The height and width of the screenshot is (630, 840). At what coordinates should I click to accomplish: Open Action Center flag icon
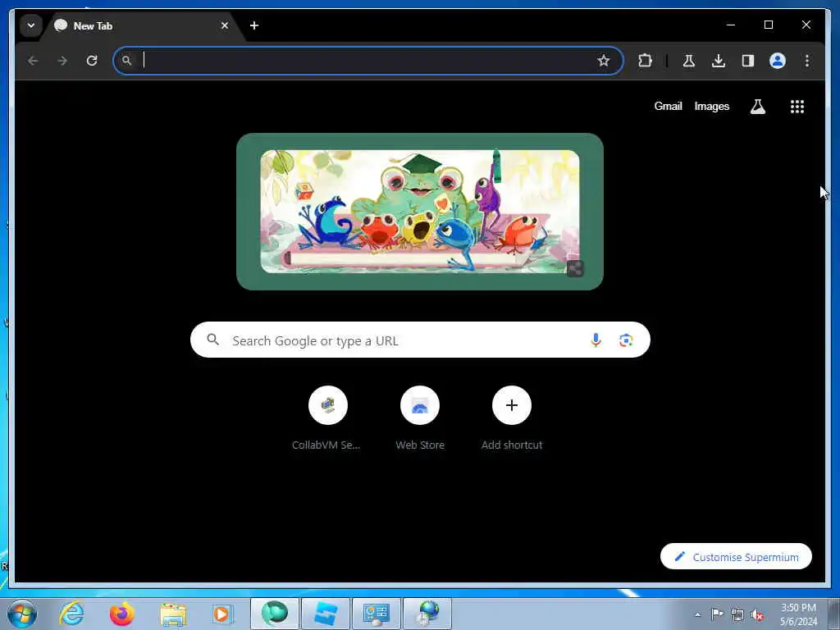(x=717, y=614)
